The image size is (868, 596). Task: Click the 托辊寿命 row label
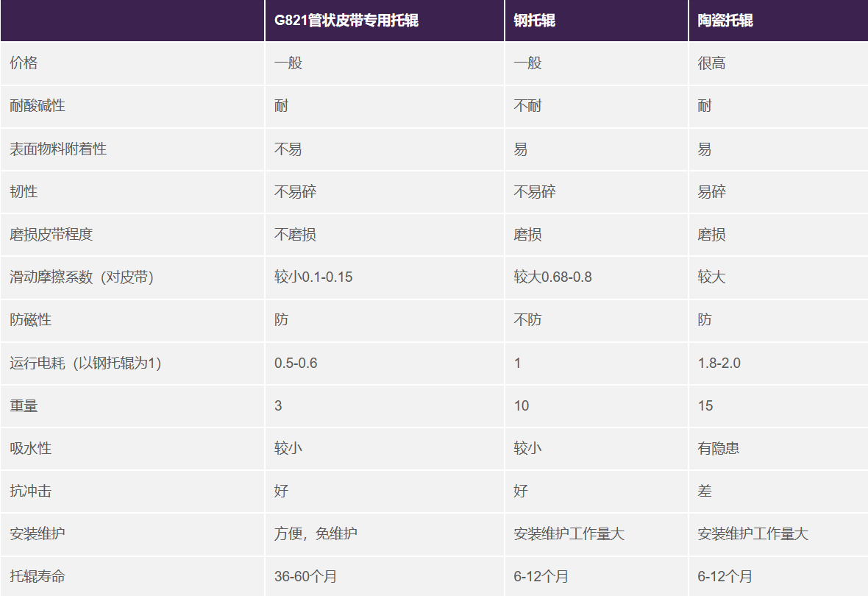[x=38, y=576]
